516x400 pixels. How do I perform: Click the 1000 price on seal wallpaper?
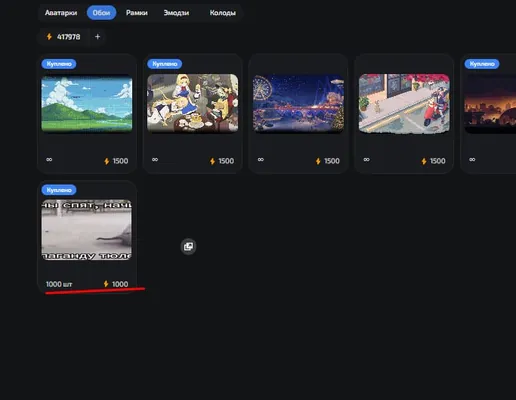pos(116,284)
